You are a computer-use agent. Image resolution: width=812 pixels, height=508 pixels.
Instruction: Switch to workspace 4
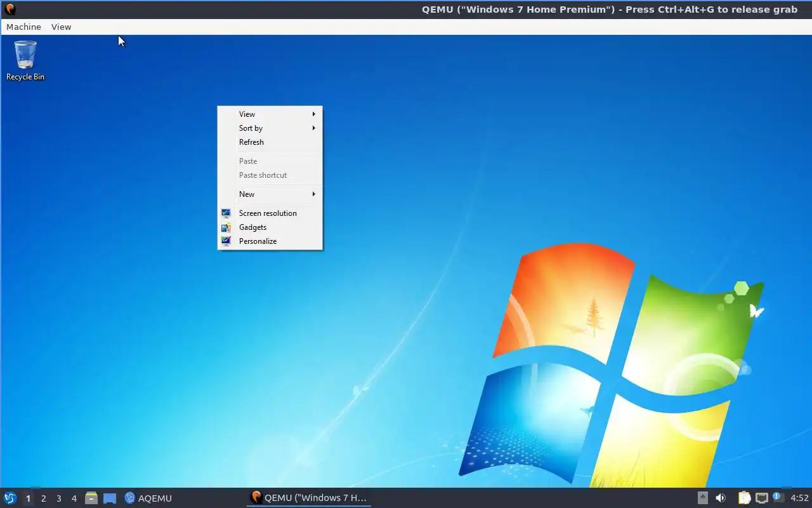pyautogui.click(x=74, y=498)
